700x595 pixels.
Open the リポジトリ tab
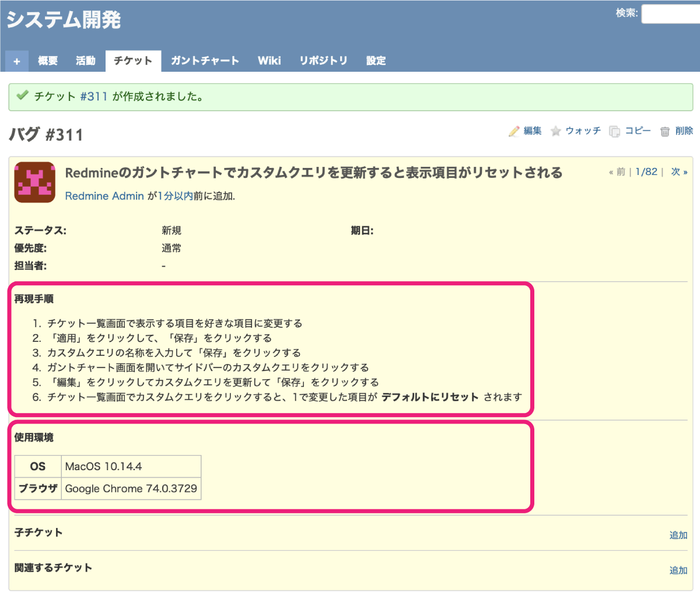pyautogui.click(x=323, y=61)
